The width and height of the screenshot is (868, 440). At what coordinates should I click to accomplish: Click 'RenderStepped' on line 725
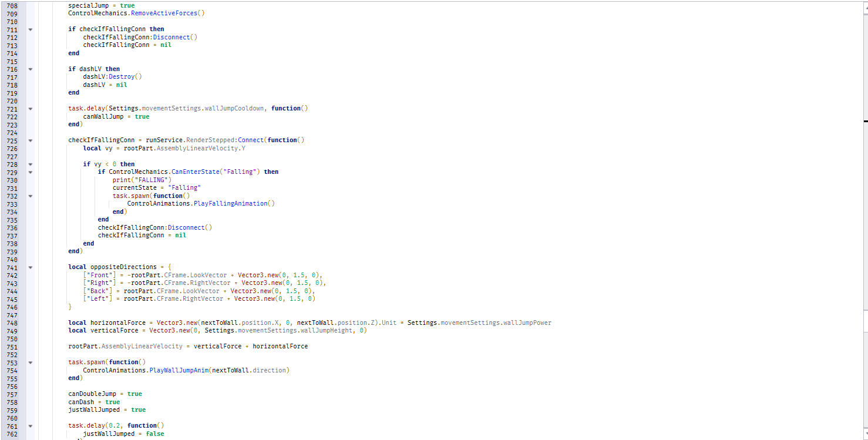(210, 140)
